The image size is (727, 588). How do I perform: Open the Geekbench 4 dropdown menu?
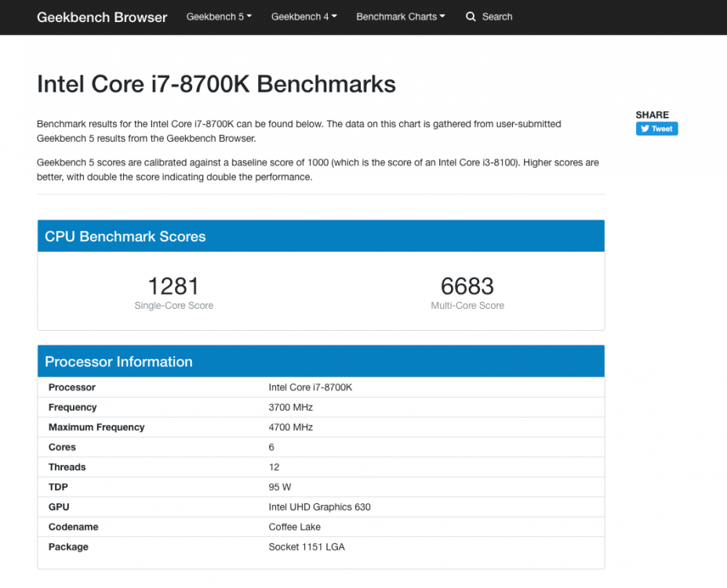[304, 16]
